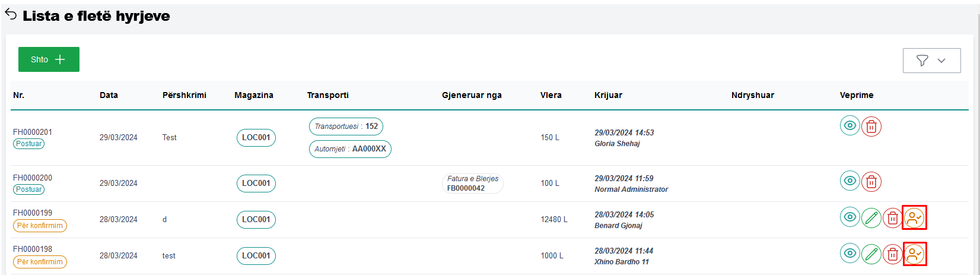
Task: Confirm entry FH0000198 with the user-check icon
Action: point(914,254)
